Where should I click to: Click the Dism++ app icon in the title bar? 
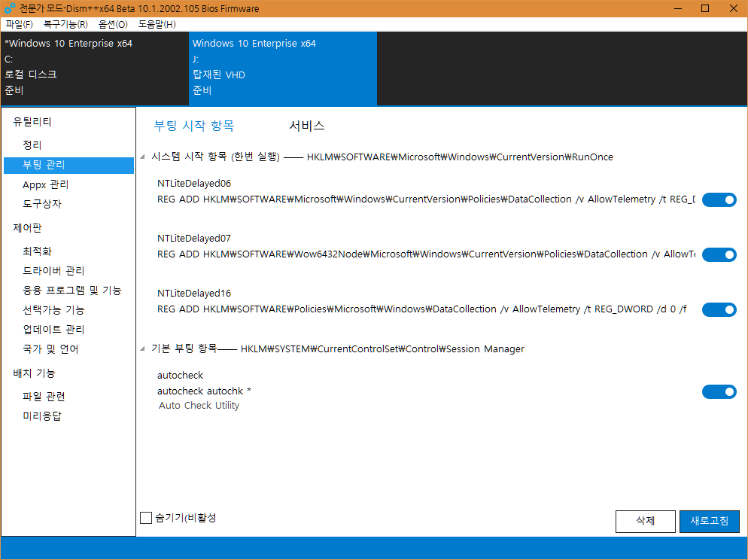click(x=10, y=8)
